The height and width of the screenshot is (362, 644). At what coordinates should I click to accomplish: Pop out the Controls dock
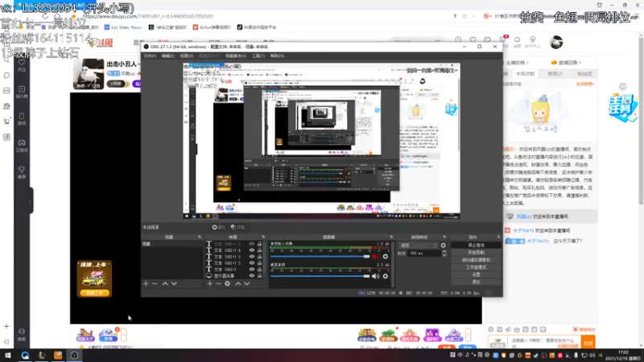click(x=498, y=237)
